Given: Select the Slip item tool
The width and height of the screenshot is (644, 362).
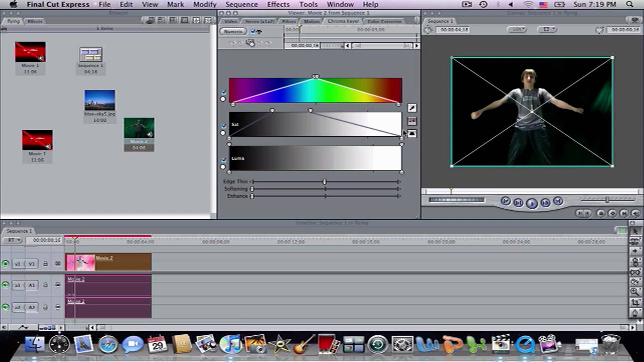Looking at the screenshot, I should (x=635, y=271).
